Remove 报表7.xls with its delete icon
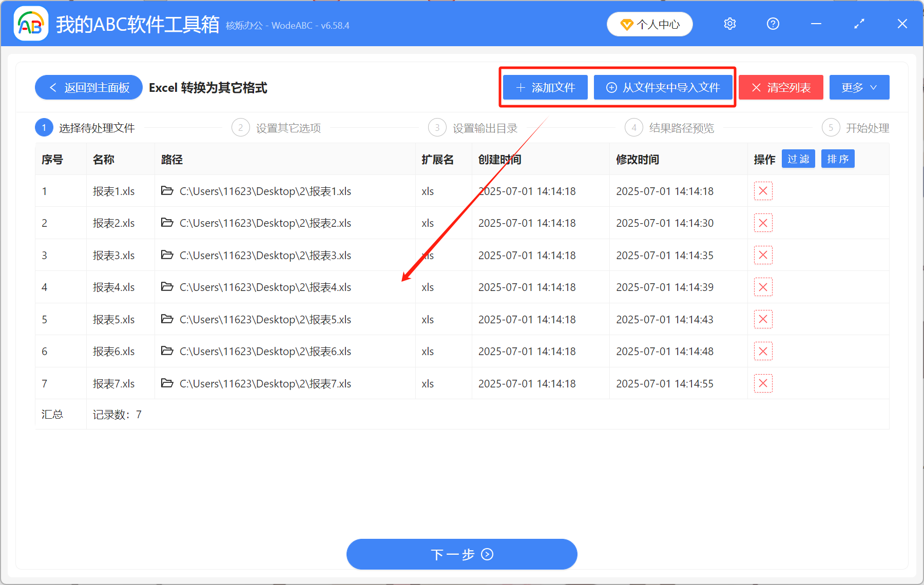Image resolution: width=924 pixels, height=585 pixels. 763,383
